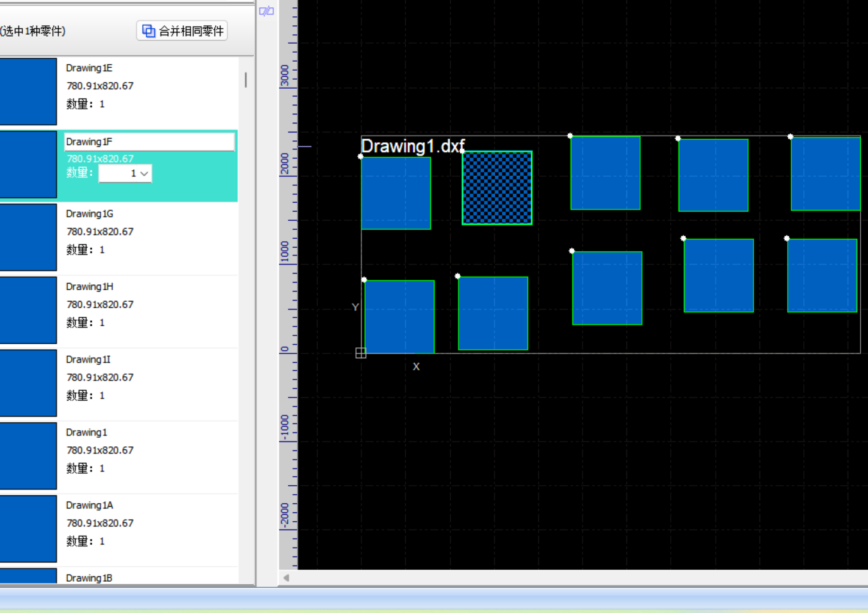This screenshot has height=613, width=868.
Task: Click the 数量 quantity text of Drawing1G
Action: tap(85, 250)
